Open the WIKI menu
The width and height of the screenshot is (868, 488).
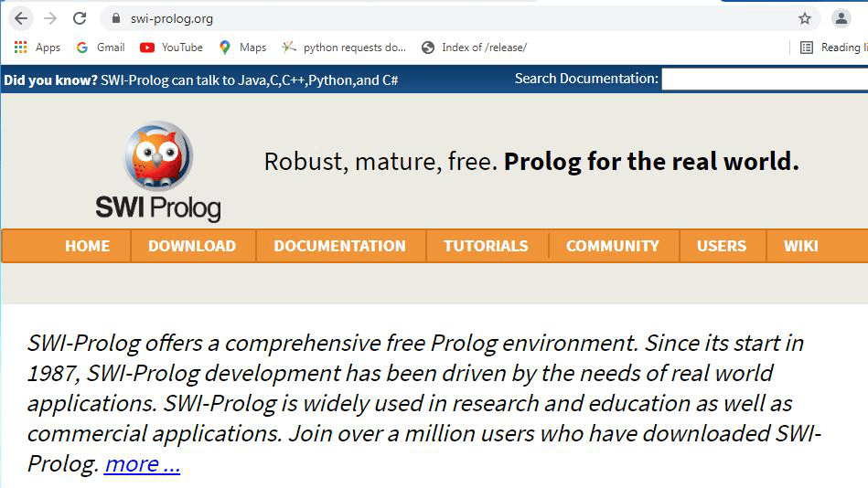[801, 246]
